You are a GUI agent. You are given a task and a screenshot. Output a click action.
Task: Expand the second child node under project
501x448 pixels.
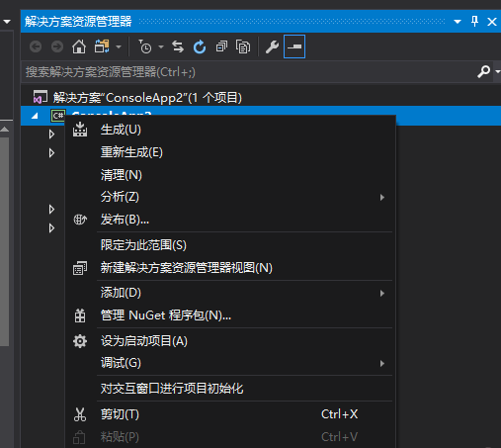(51, 152)
